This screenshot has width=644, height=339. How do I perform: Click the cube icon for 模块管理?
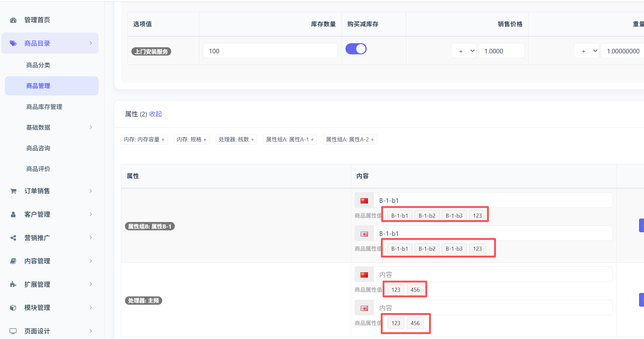coord(13,308)
